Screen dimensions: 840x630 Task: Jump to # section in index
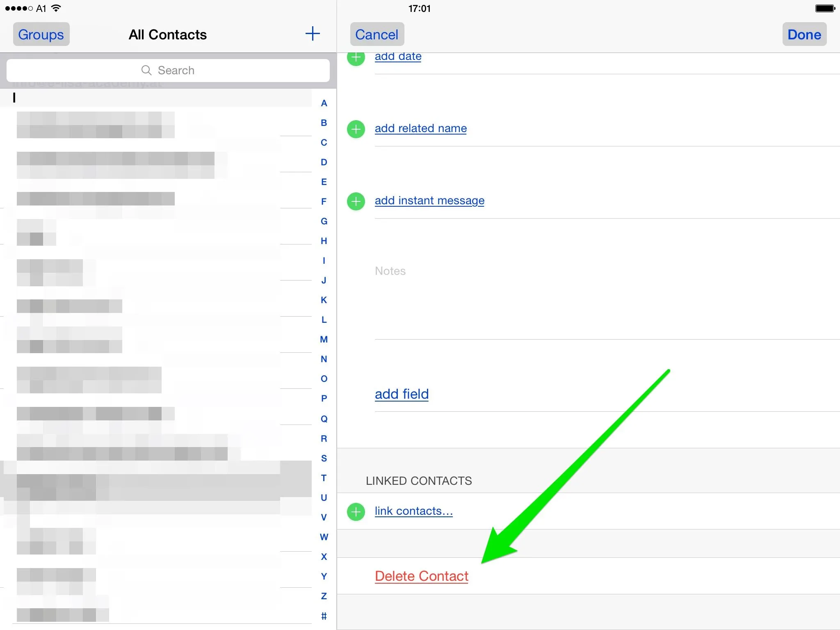point(324,616)
